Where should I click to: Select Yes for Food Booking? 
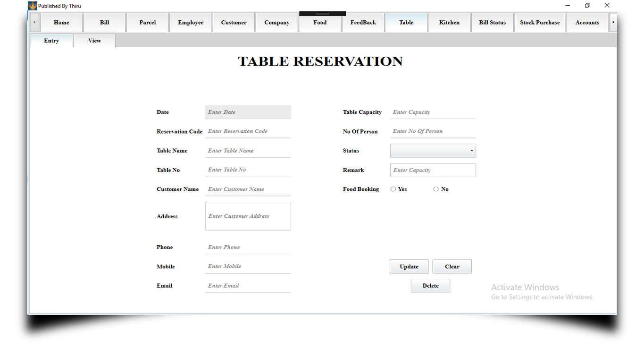pos(393,189)
